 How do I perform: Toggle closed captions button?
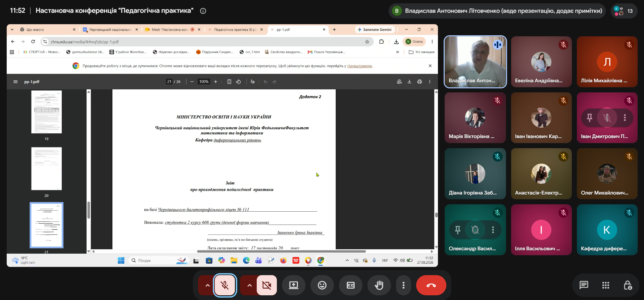351,285
